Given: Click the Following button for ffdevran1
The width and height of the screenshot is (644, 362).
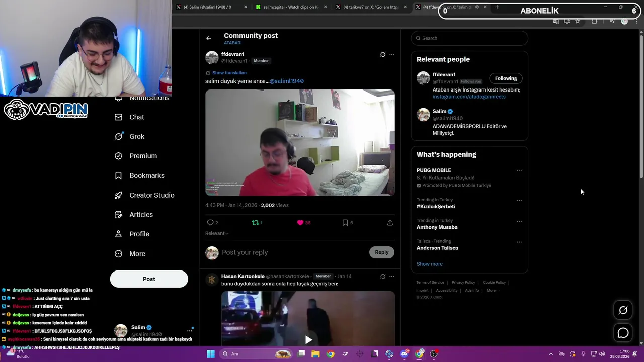Looking at the screenshot, I should coord(506,78).
